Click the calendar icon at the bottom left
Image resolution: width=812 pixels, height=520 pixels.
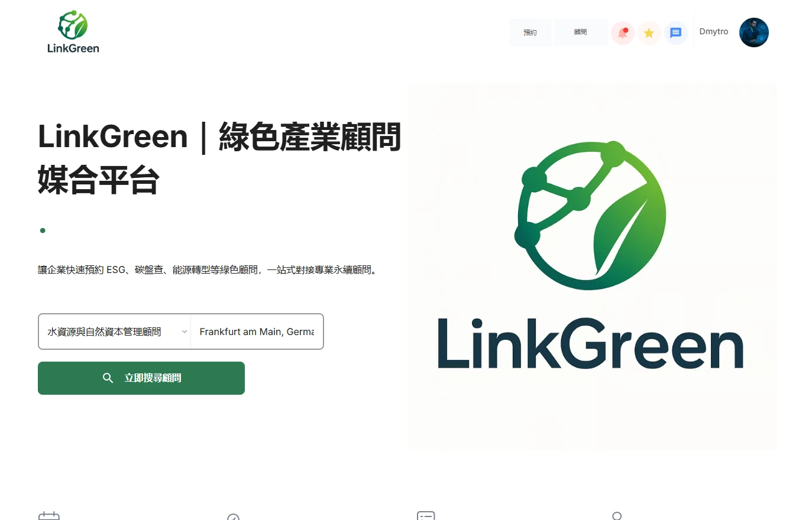49,516
